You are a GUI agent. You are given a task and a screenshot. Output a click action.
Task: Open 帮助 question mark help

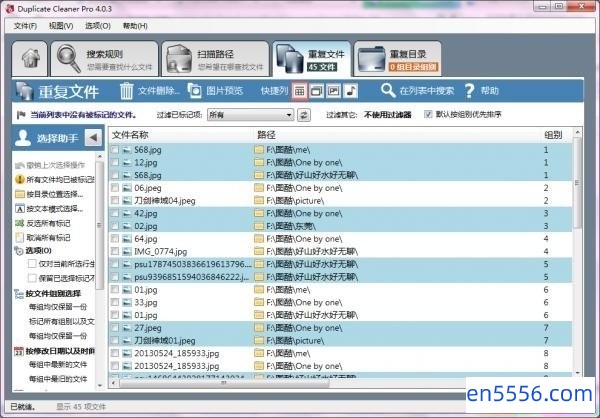[x=469, y=91]
